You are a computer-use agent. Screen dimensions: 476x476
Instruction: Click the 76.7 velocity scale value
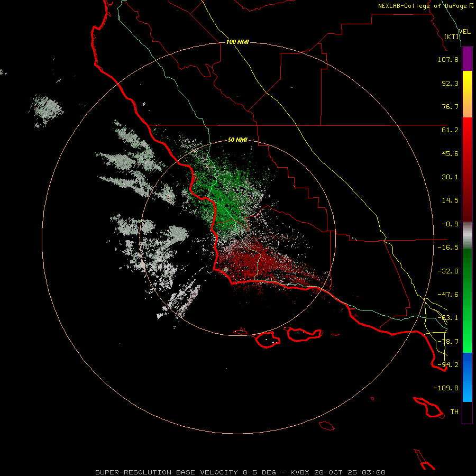pyautogui.click(x=450, y=106)
